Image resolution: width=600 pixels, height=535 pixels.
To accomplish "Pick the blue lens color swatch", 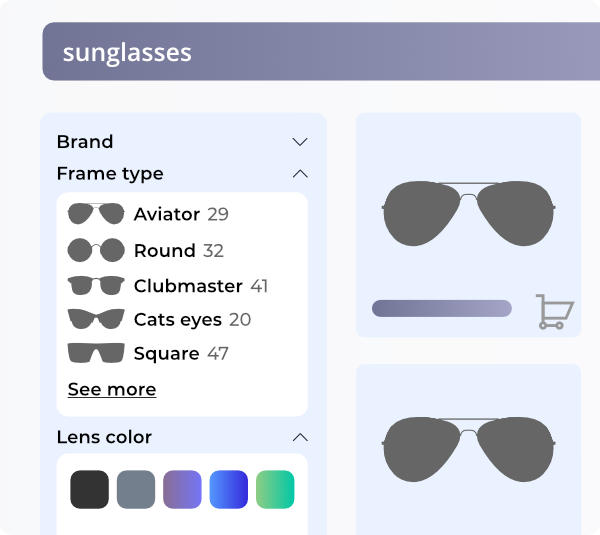I will (229, 489).
